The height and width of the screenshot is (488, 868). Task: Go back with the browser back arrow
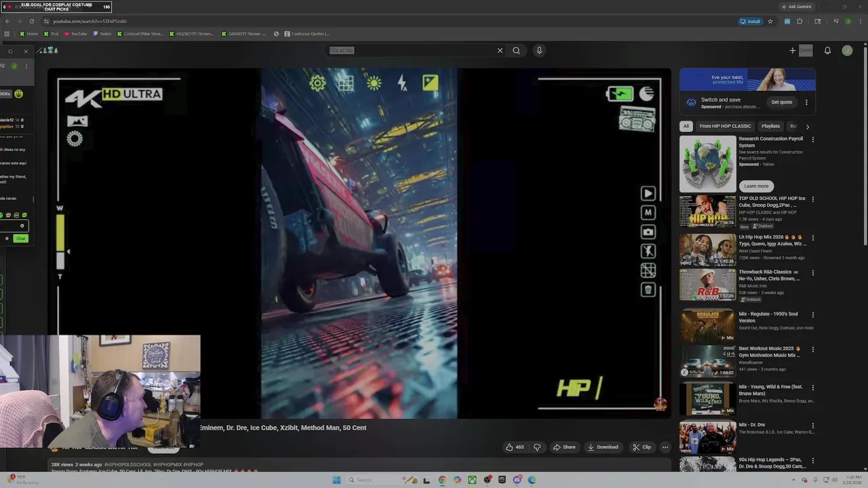tap(7, 21)
